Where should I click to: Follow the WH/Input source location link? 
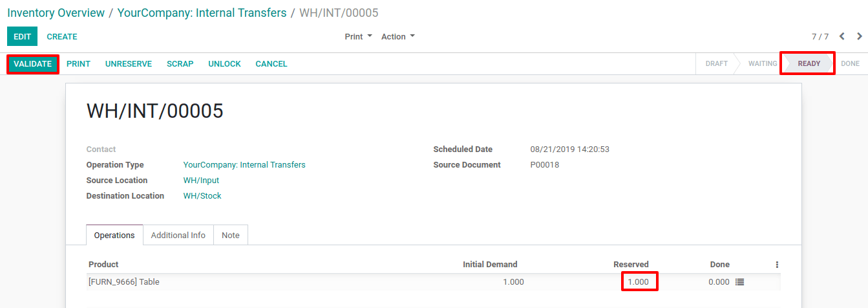[x=202, y=181]
